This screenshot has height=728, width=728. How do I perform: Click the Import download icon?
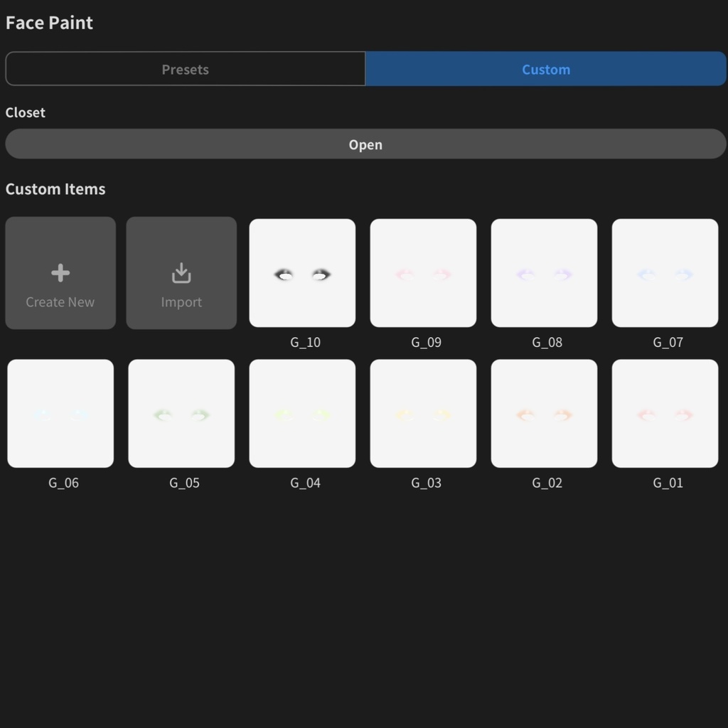tap(181, 273)
